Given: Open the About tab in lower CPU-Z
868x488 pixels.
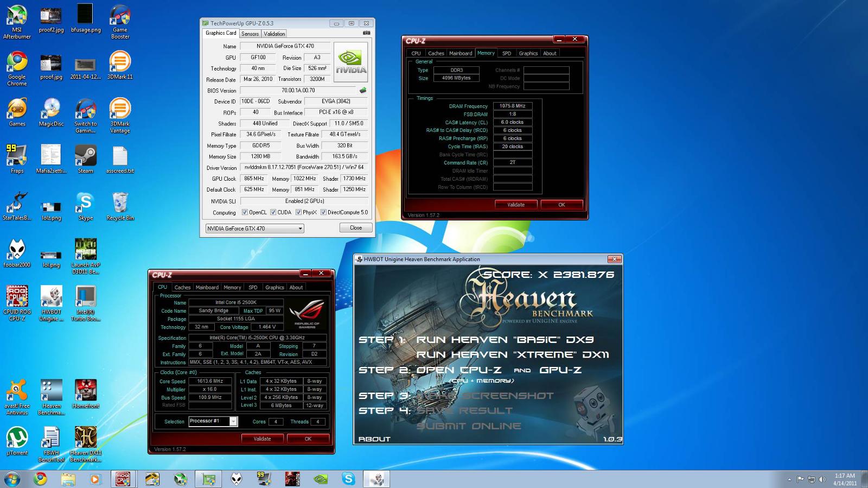Looking at the screenshot, I should pyautogui.click(x=296, y=287).
